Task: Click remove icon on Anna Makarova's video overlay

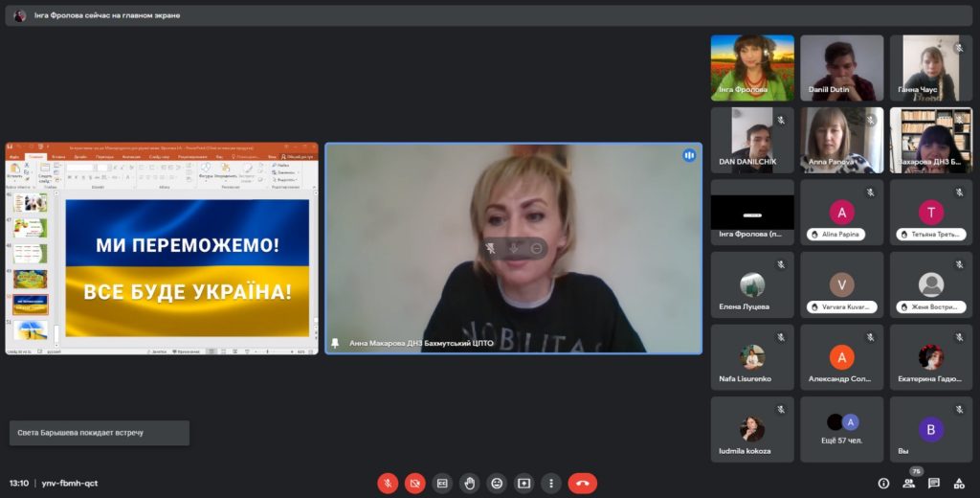Action: tap(537, 249)
